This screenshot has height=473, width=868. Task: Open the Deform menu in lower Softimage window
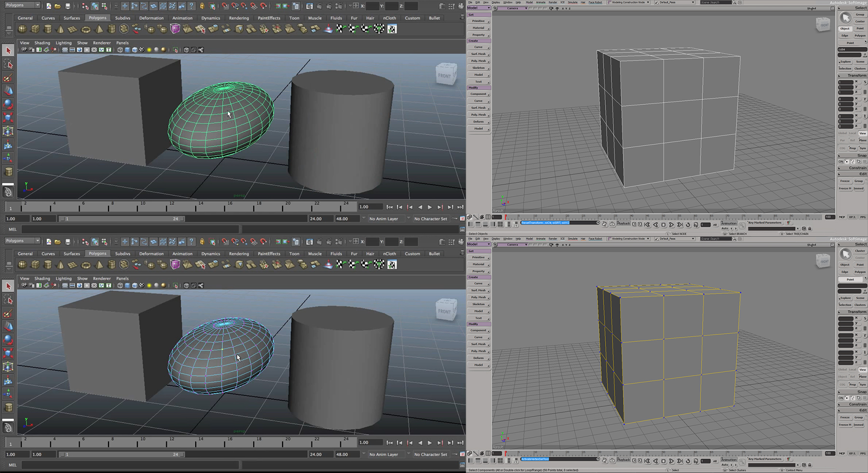[479, 358]
